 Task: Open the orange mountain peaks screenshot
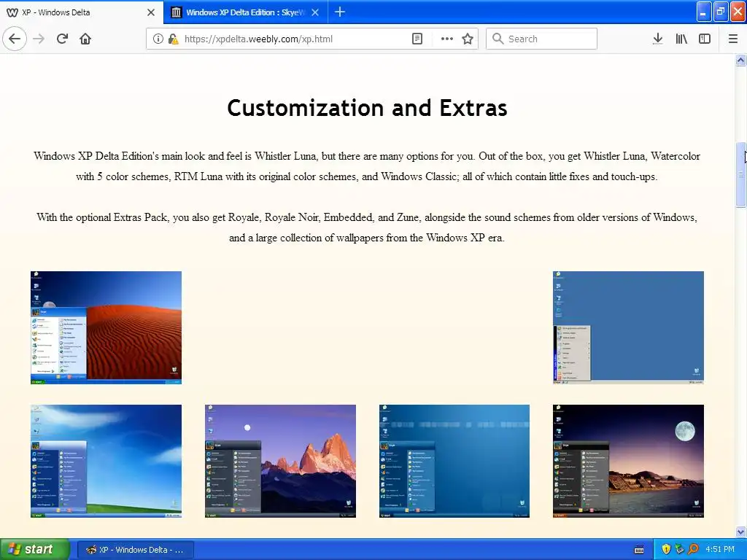280,461
